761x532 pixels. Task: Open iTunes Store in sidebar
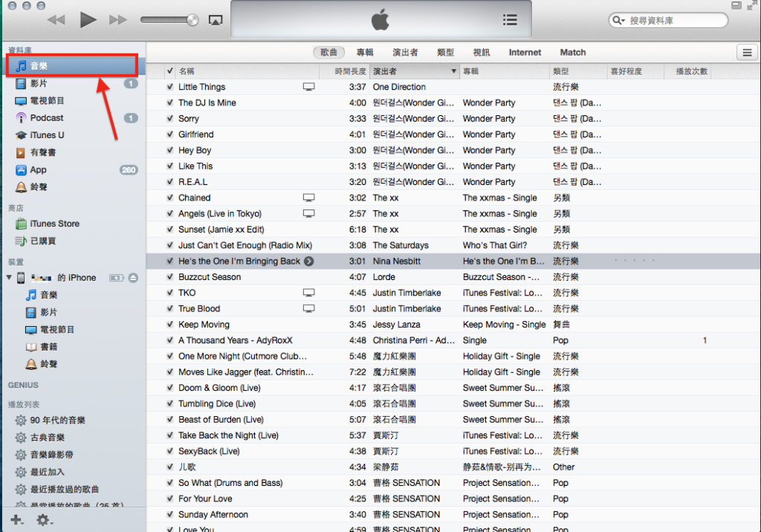[x=72, y=224]
